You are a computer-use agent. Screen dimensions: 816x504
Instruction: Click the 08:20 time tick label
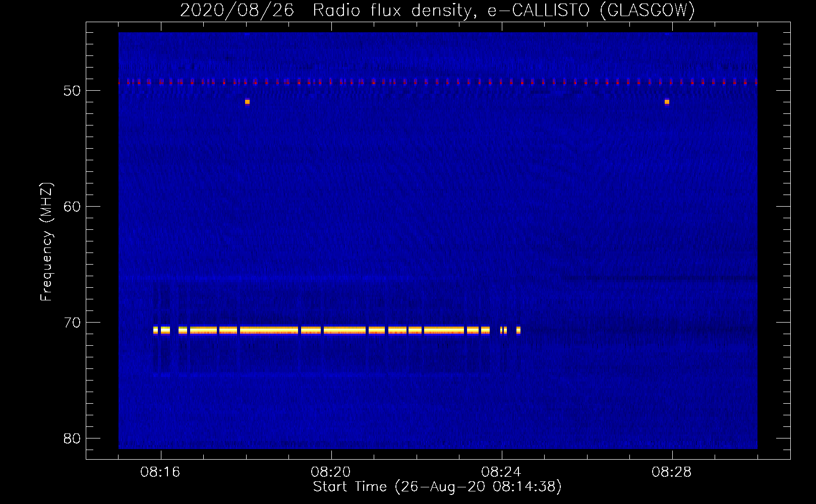pos(331,472)
